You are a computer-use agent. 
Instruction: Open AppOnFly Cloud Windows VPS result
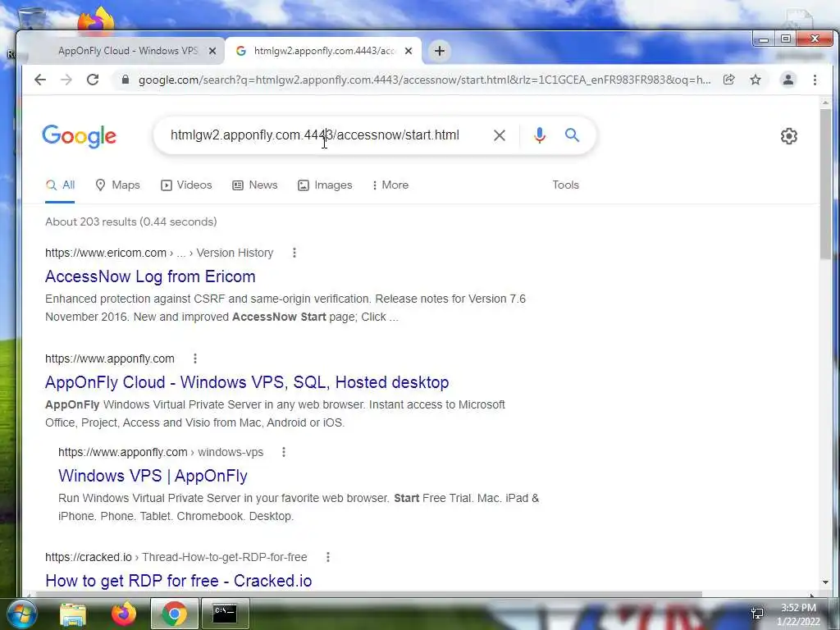coord(247,382)
